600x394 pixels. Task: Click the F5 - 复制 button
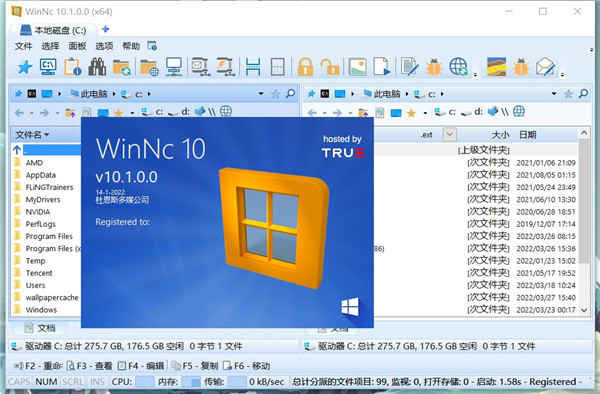[x=195, y=366]
